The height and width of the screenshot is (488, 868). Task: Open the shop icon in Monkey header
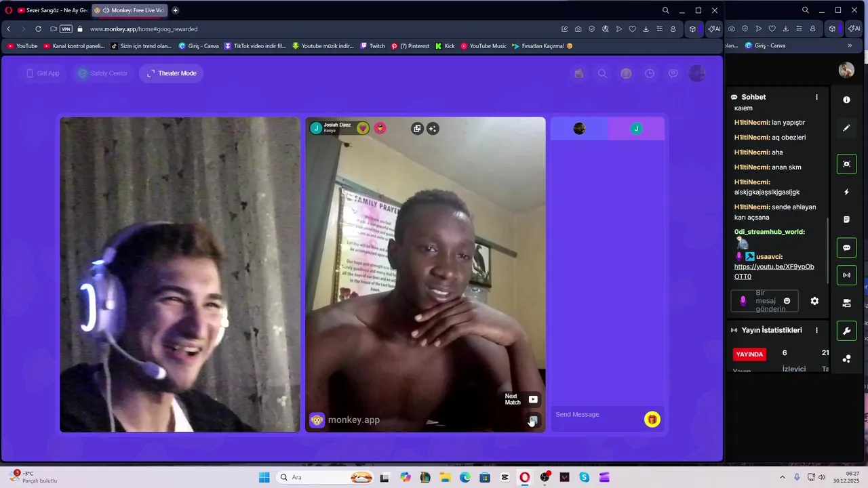pos(578,73)
